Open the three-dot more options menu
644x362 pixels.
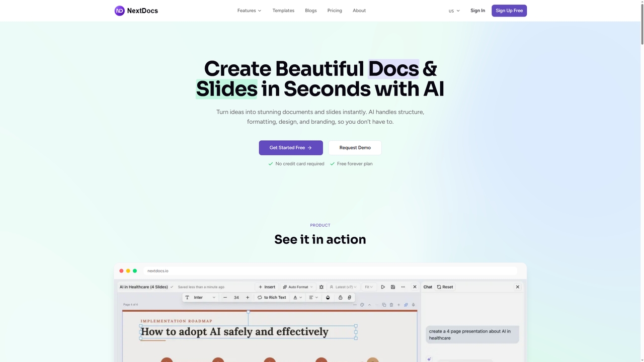point(403,287)
